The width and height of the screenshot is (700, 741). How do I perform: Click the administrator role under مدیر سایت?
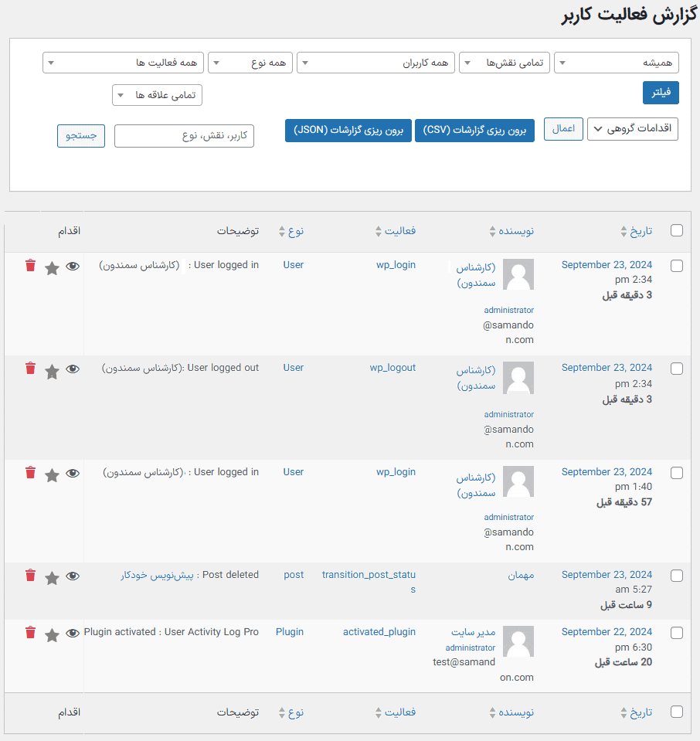[471, 648]
